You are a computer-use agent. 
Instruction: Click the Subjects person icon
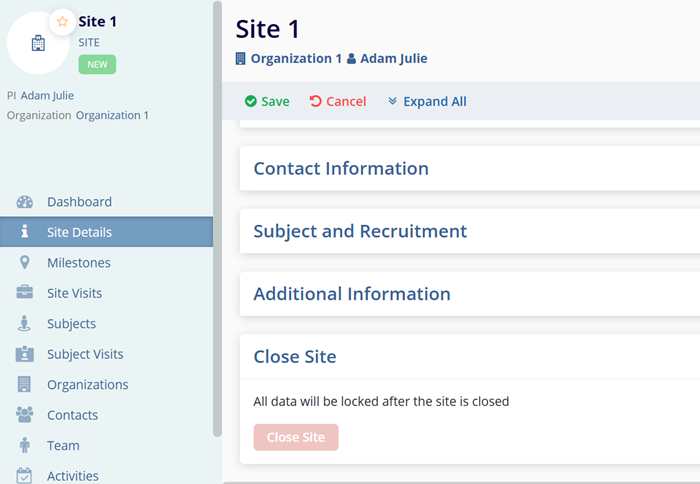coord(25,324)
